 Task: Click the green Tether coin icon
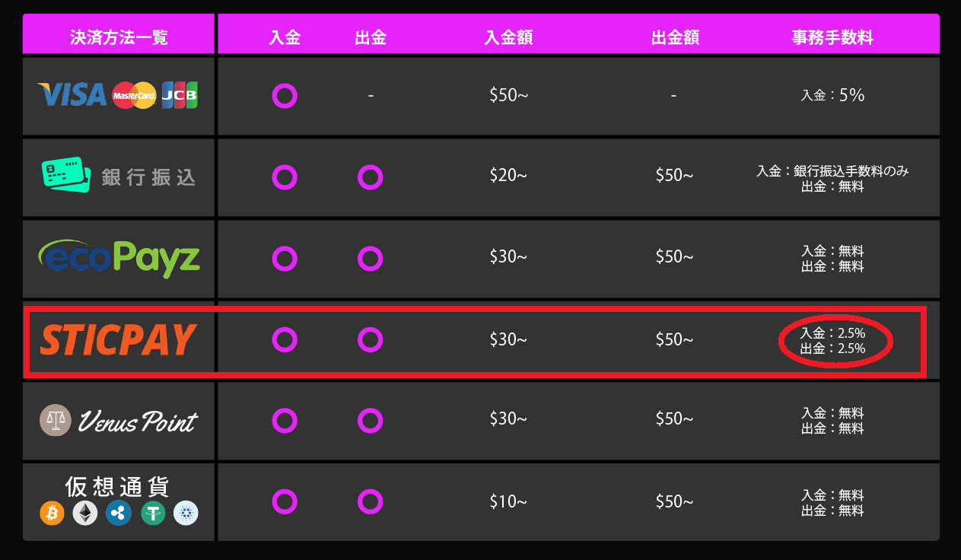coord(152,514)
